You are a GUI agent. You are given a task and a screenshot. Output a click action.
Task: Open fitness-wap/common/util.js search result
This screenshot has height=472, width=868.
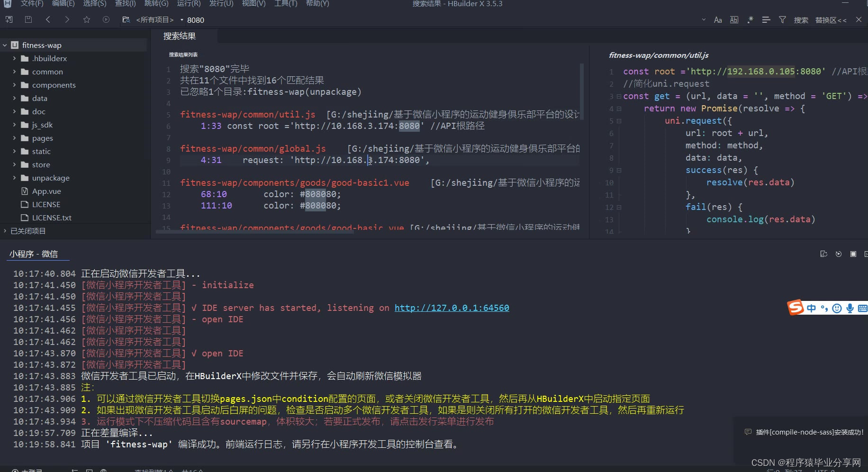pyautogui.click(x=247, y=114)
